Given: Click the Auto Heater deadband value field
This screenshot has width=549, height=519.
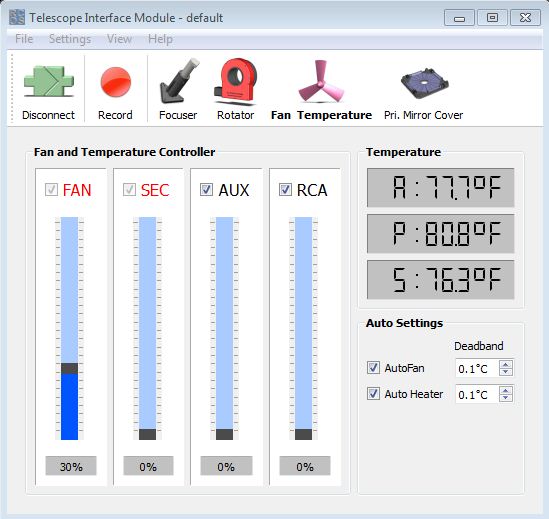Looking at the screenshot, I should [x=477, y=394].
